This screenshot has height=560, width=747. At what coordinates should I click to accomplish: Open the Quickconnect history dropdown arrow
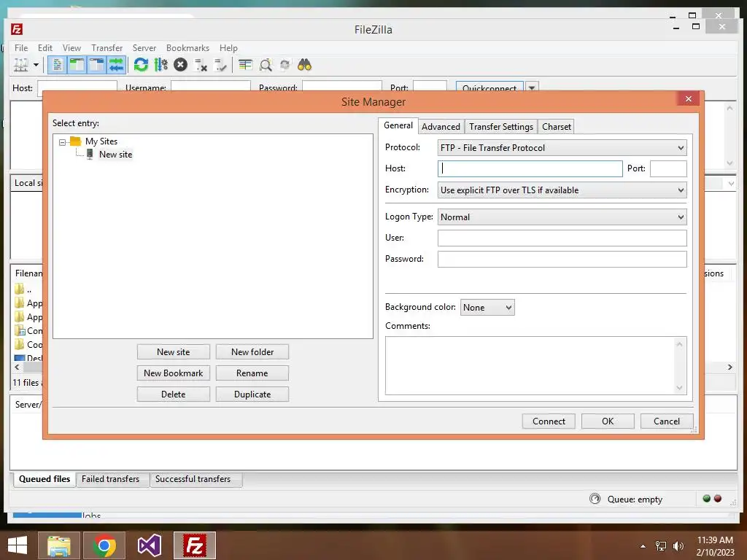tap(532, 87)
